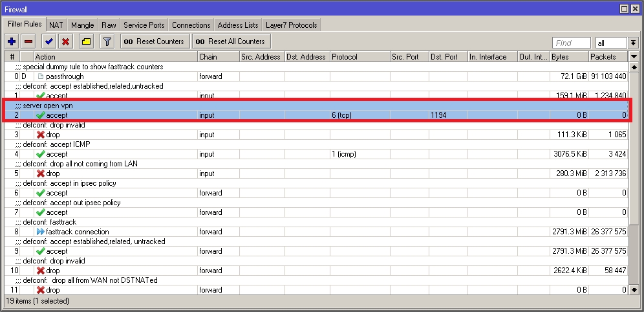The width and height of the screenshot is (644, 312).
Task: Disable rule with the red X icon
Action: (x=65, y=41)
